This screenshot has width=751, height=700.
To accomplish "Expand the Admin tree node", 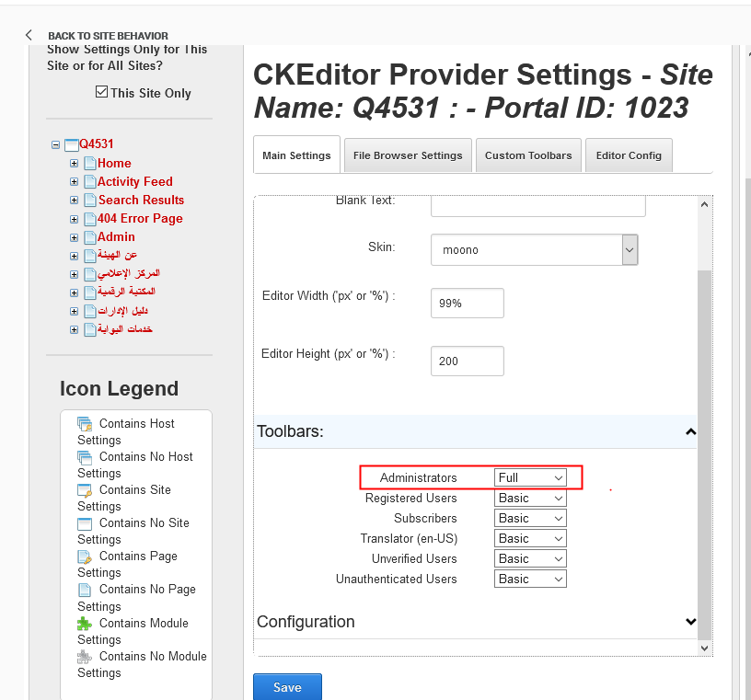I will click(74, 237).
